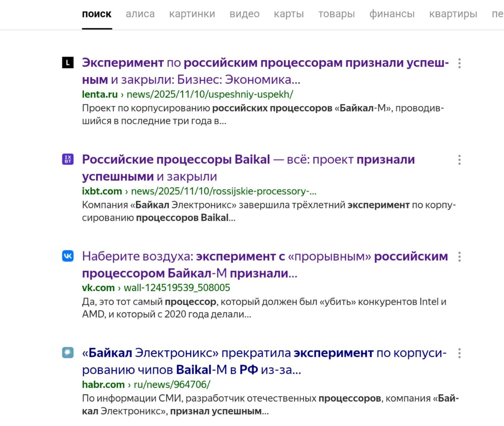Screen dimensions: 504x426
Task: Open three-dot menu for iXBT result
Action: point(459,160)
